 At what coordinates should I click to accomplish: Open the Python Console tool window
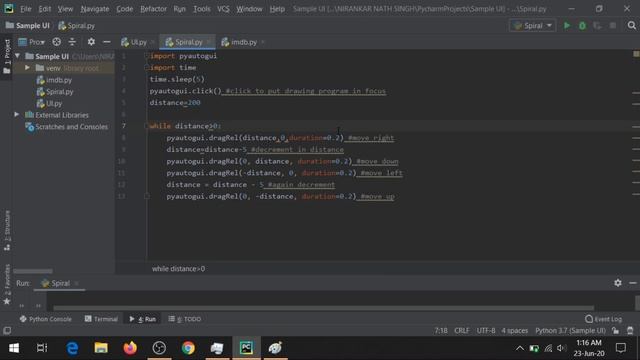pyautogui.click(x=45, y=319)
